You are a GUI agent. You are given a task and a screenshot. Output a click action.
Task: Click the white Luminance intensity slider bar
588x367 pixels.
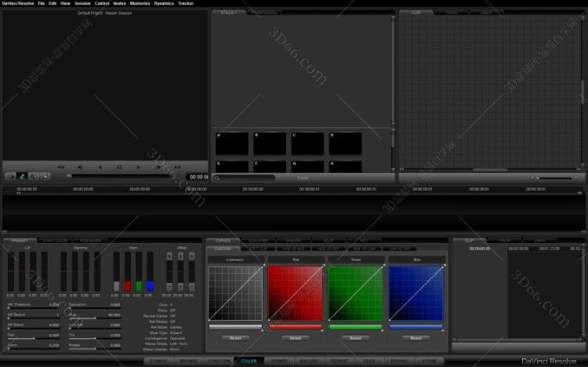click(235, 327)
